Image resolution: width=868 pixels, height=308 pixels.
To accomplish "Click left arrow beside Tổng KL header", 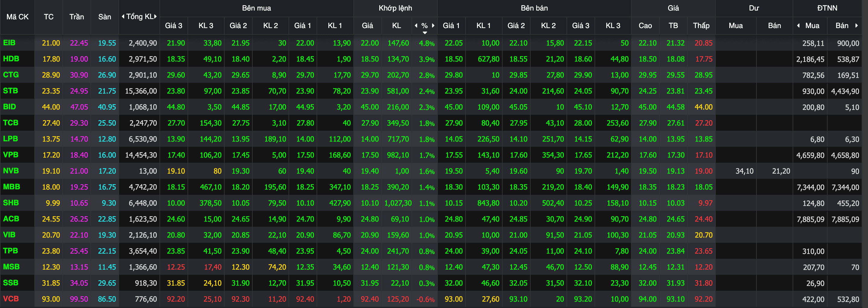I will (123, 17).
